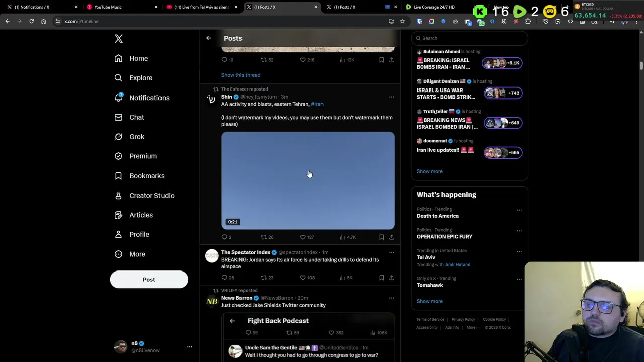Image resolution: width=644 pixels, height=362 pixels.
Task: Open Creator Studio from sidebar
Action: [144, 196]
